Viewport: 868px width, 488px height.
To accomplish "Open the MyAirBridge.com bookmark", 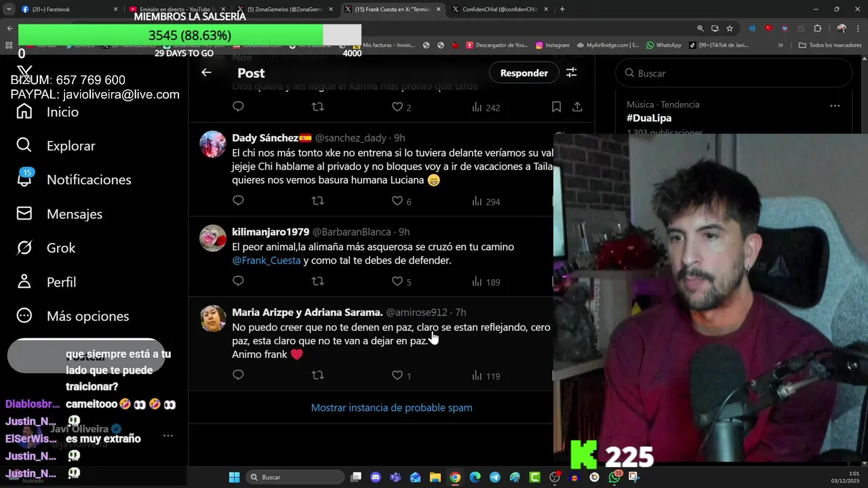I will pos(608,45).
